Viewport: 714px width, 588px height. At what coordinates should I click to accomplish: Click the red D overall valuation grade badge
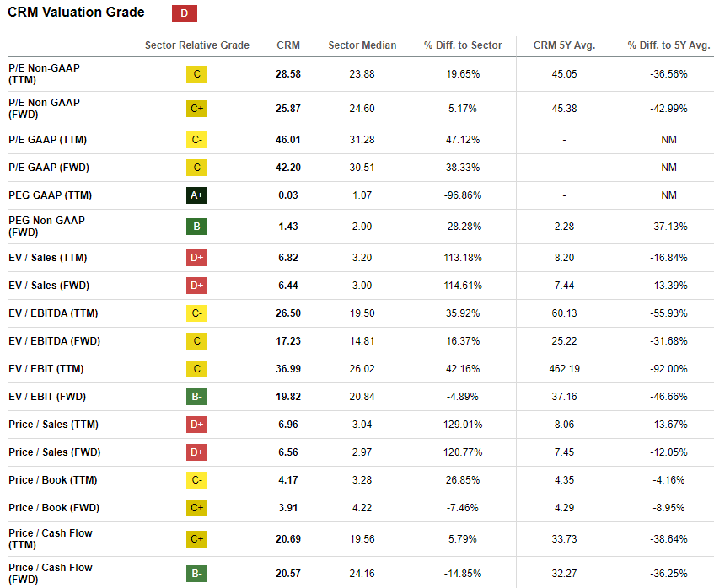coord(185,13)
